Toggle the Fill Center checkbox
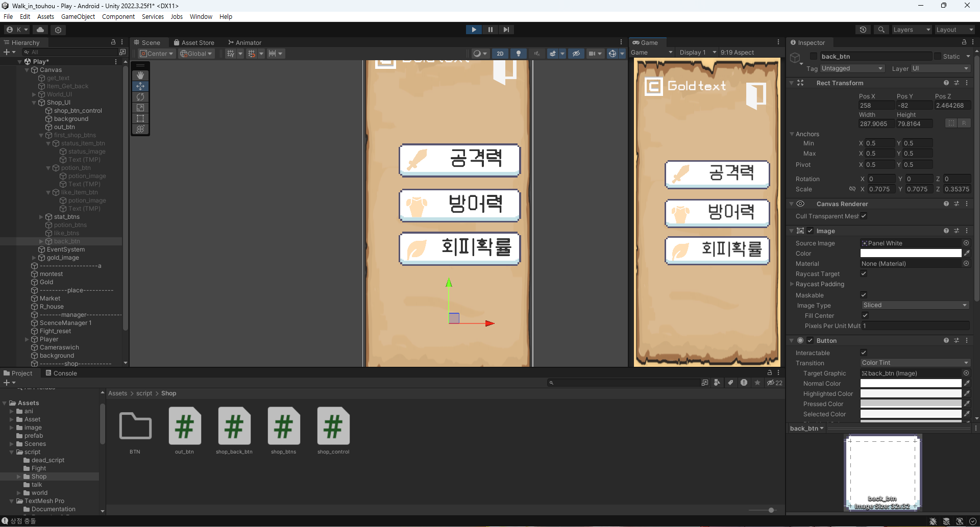The width and height of the screenshot is (980, 527). [x=865, y=315]
